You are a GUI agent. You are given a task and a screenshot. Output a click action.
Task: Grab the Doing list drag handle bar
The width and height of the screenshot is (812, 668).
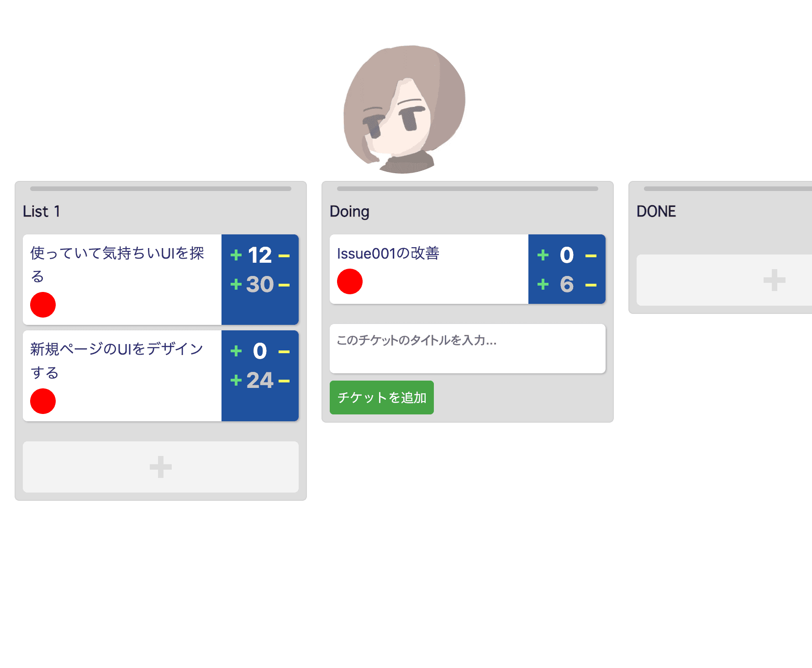tap(468, 188)
